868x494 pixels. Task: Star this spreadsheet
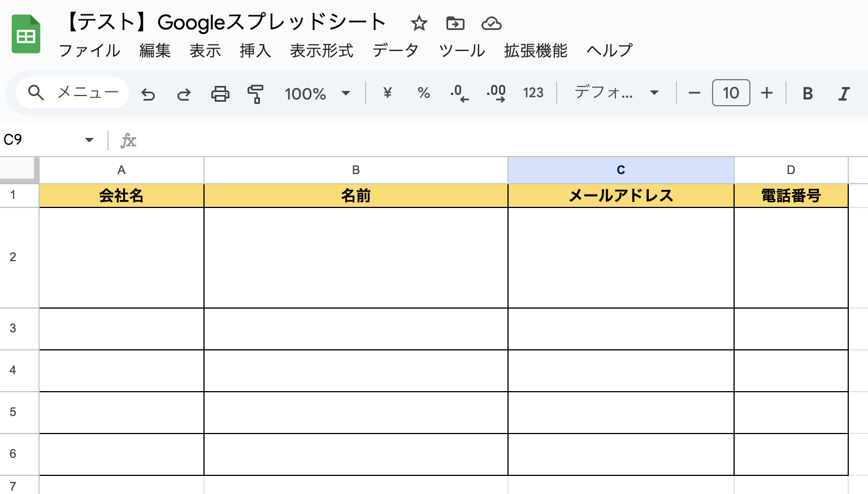(419, 23)
